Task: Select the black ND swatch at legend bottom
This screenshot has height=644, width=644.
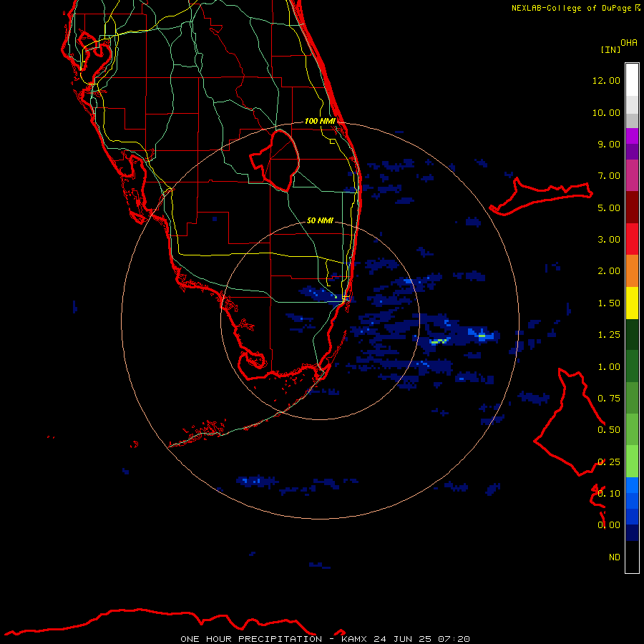Action: (x=632, y=557)
